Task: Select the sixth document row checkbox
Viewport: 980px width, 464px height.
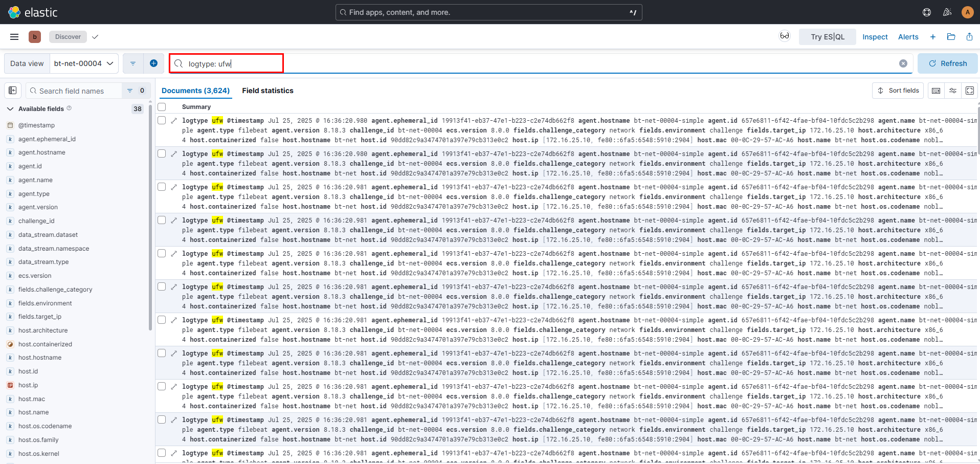Action: coord(162,286)
